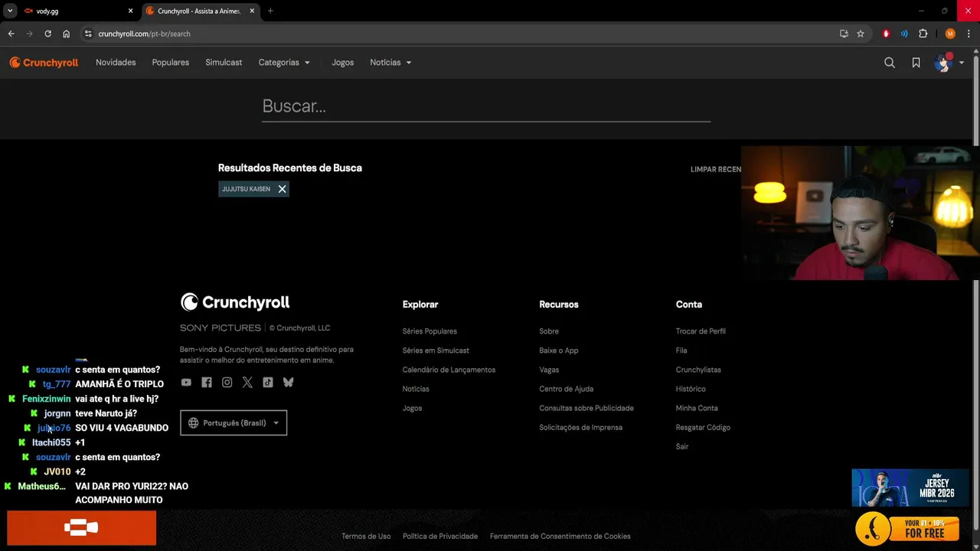Open the browser extensions puzzle icon
980x551 pixels.
[923, 34]
